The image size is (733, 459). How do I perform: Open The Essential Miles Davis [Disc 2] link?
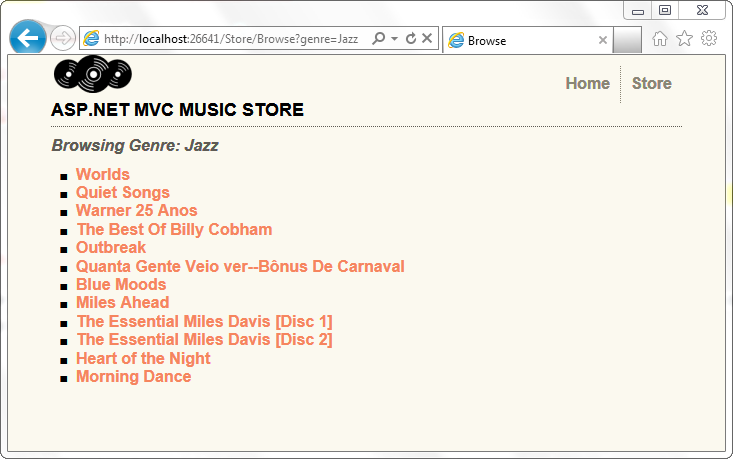pos(204,339)
